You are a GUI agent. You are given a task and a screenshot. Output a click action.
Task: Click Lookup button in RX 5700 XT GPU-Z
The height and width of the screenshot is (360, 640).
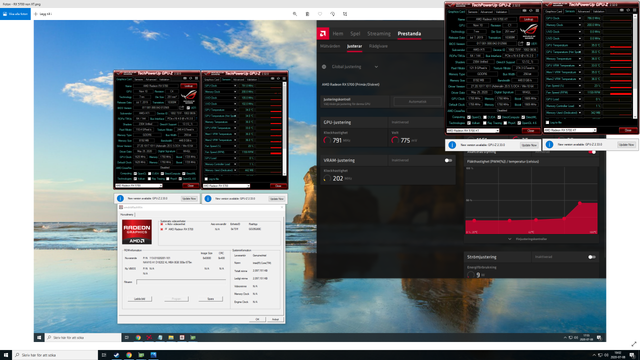click(529, 19)
